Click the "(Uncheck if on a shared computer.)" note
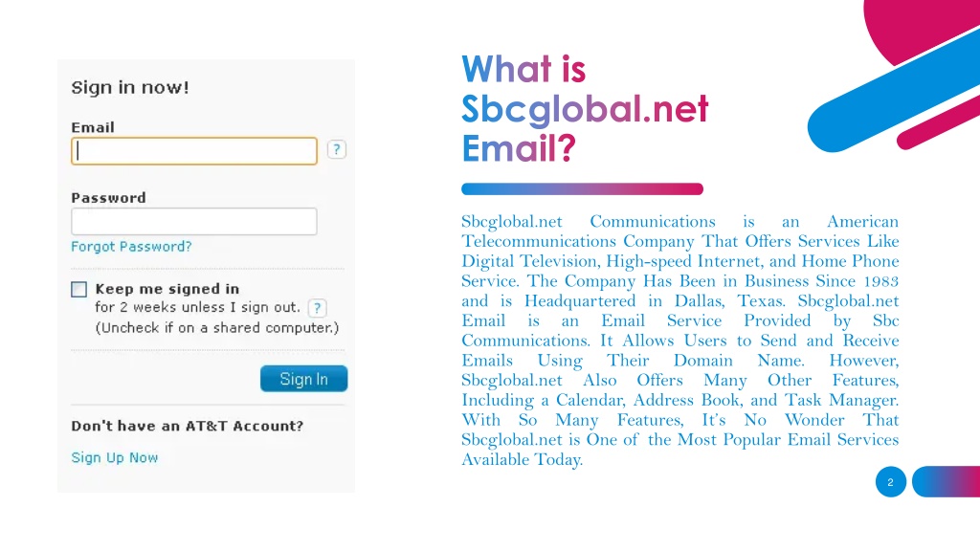Screen dimensions: 980x551 tap(217, 328)
